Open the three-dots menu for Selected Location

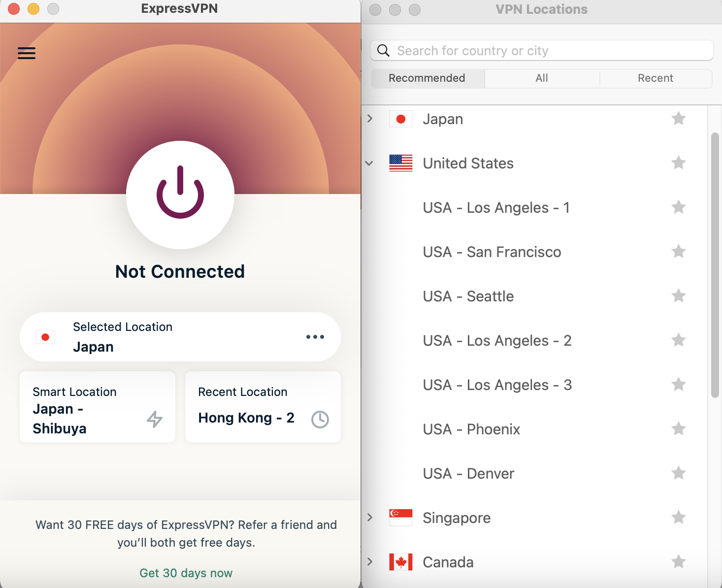(315, 337)
